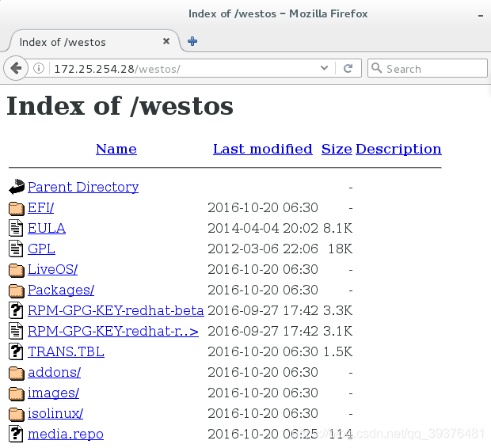Open site information icon in address bar

point(39,68)
